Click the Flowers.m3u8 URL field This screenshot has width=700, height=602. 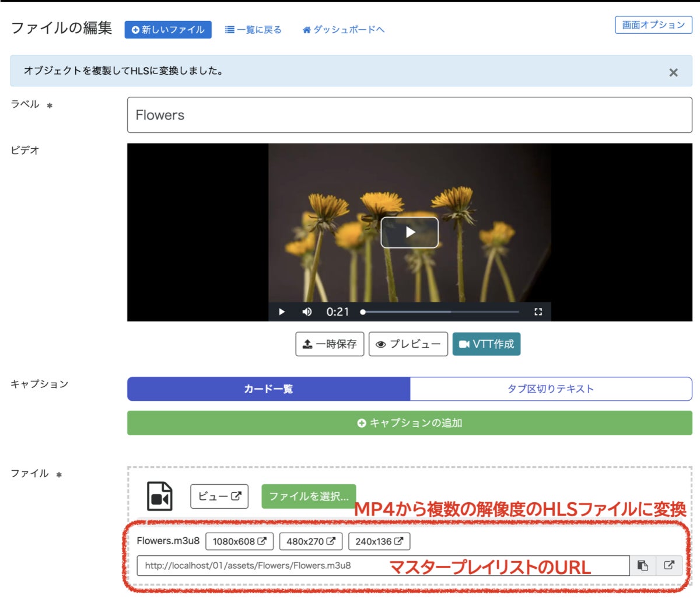coord(383,565)
